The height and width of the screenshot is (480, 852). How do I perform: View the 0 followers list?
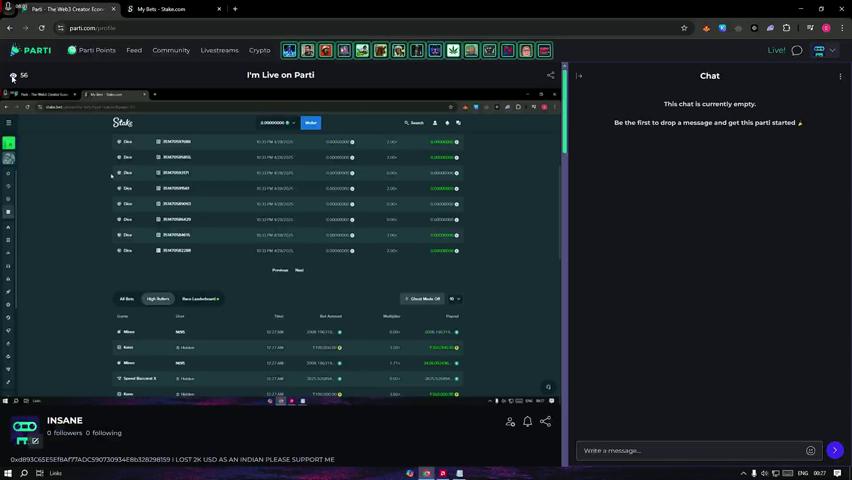click(x=65, y=433)
